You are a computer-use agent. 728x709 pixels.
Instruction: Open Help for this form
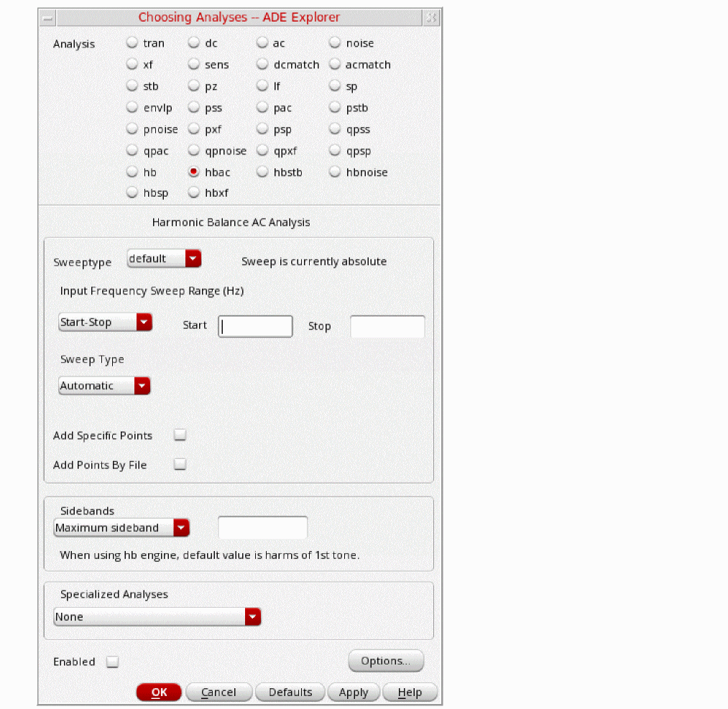tap(410, 692)
